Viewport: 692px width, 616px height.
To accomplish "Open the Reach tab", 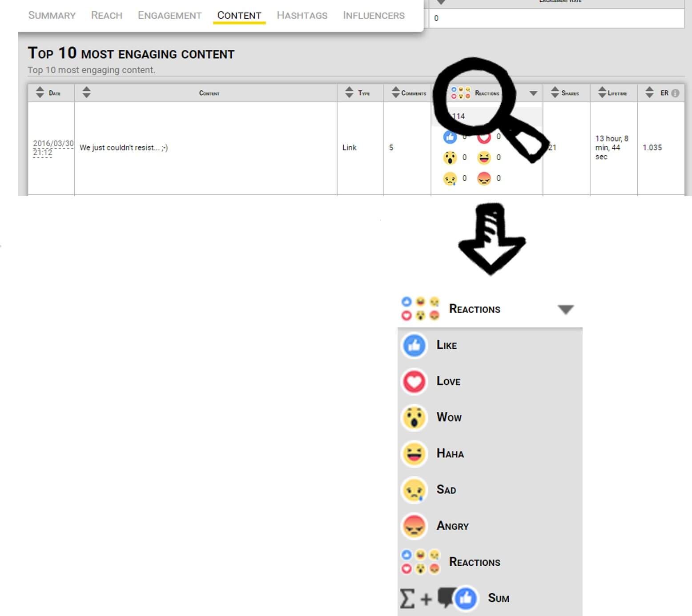I will pyautogui.click(x=106, y=15).
